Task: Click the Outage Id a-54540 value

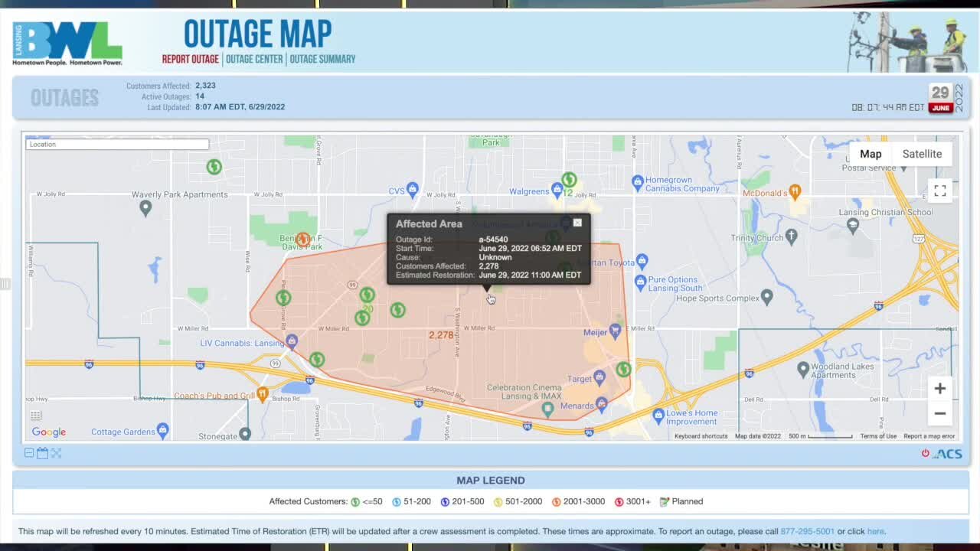Action: pos(493,240)
